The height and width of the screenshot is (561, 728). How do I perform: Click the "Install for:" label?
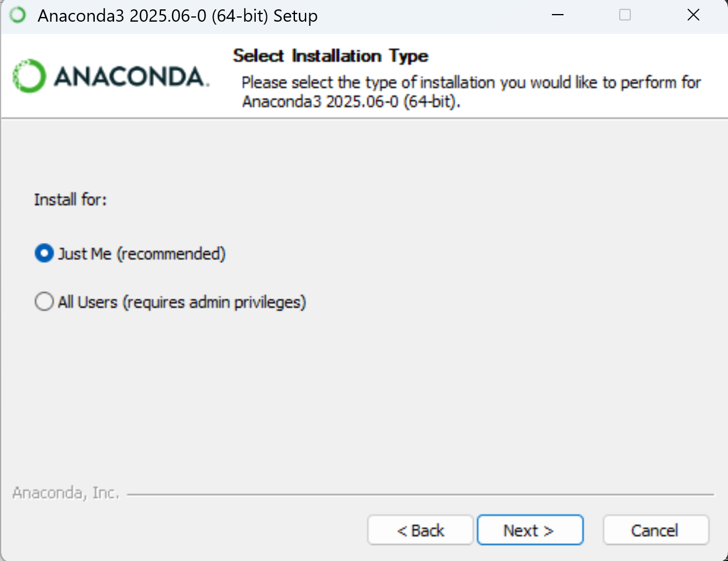70,200
